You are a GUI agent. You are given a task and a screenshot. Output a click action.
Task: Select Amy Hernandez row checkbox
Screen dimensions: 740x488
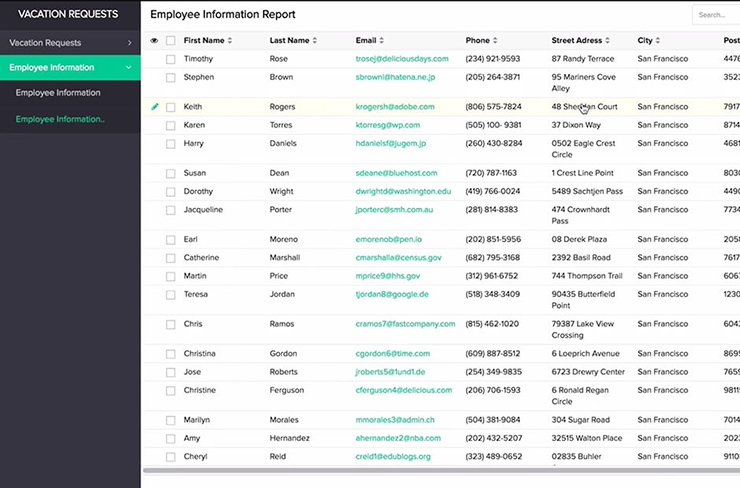(x=171, y=439)
